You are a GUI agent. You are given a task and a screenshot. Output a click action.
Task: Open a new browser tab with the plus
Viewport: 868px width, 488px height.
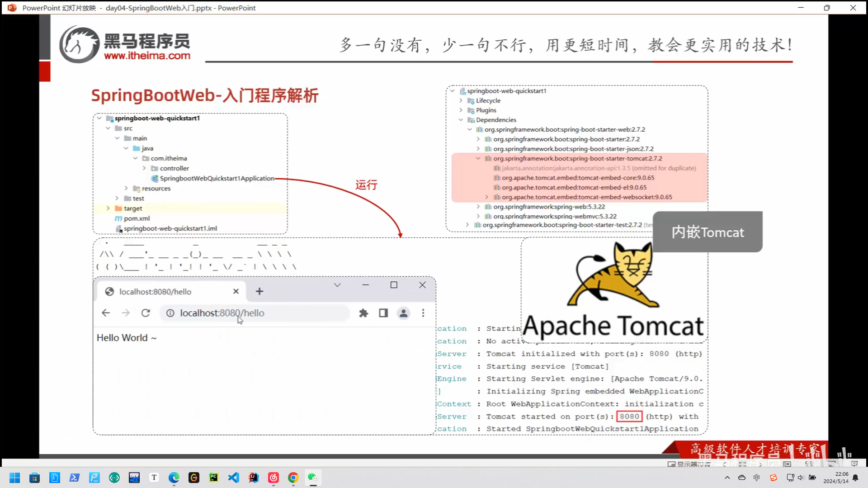(259, 292)
